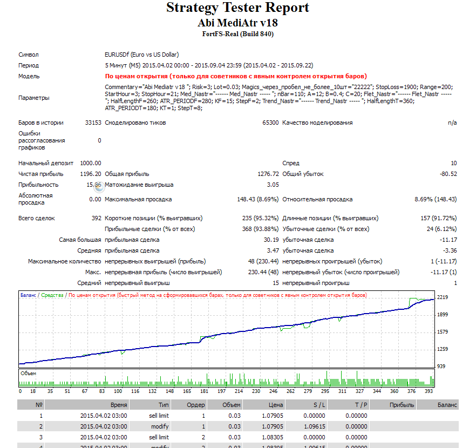This screenshot has width=476, height=448.
Task: Click the 197 tick on chart x-axis
Action: coord(222,391)
